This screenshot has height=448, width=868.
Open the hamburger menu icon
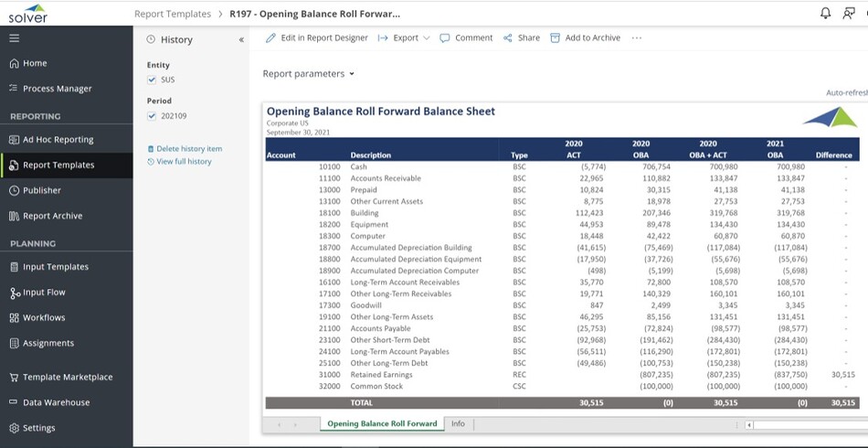pyautogui.click(x=14, y=38)
